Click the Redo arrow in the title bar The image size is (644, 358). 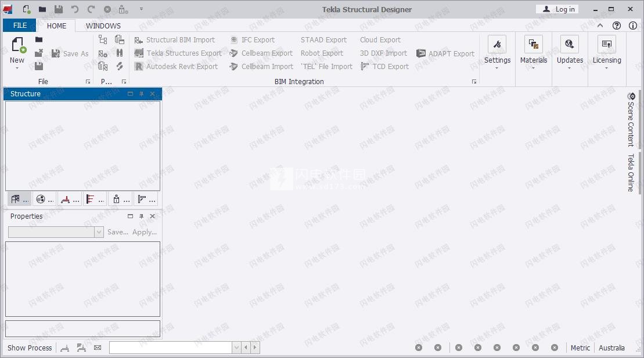tap(91, 9)
